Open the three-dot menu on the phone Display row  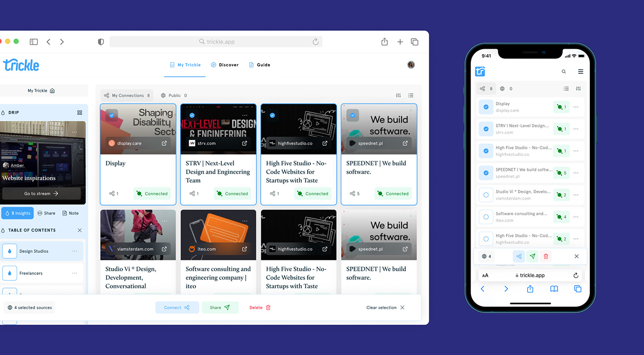576,107
